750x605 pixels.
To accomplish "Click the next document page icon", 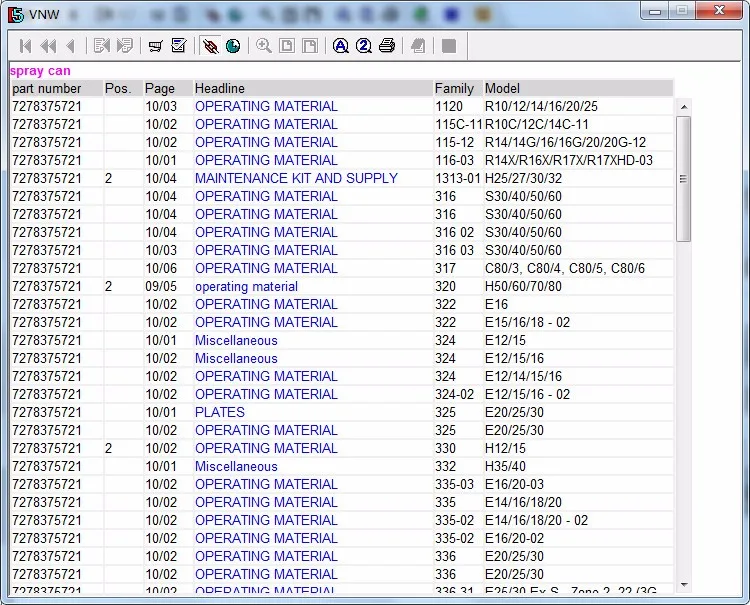I will point(125,46).
